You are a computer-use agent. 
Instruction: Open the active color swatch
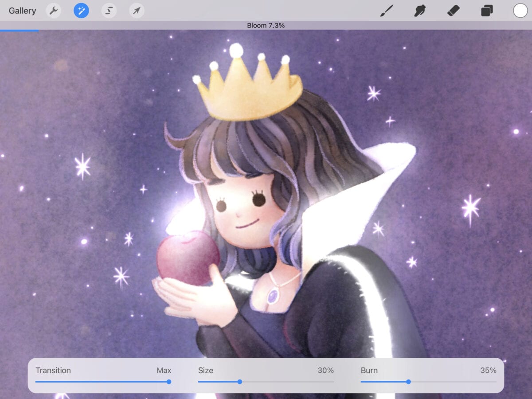click(520, 10)
